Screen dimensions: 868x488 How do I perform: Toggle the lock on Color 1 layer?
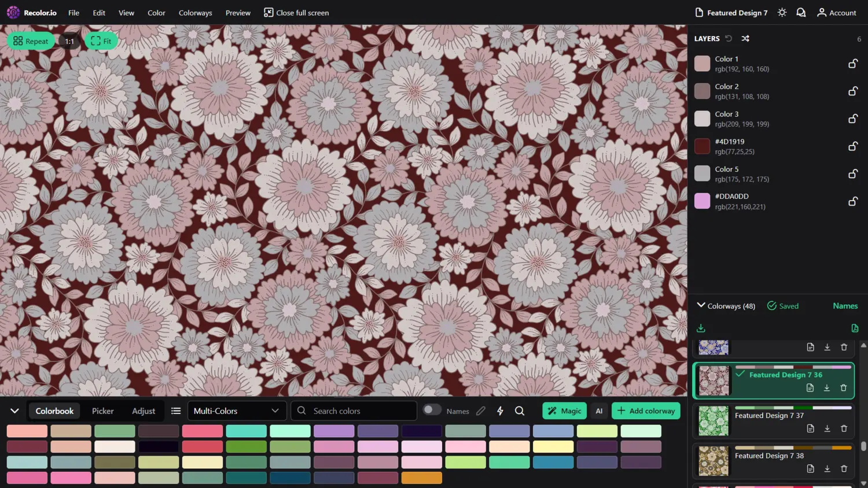(x=853, y=64)
